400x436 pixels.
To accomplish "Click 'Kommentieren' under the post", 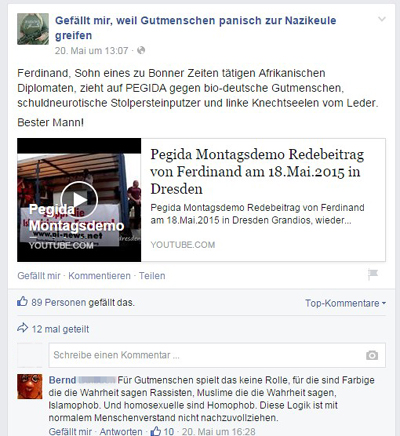I will coord(99,276).
